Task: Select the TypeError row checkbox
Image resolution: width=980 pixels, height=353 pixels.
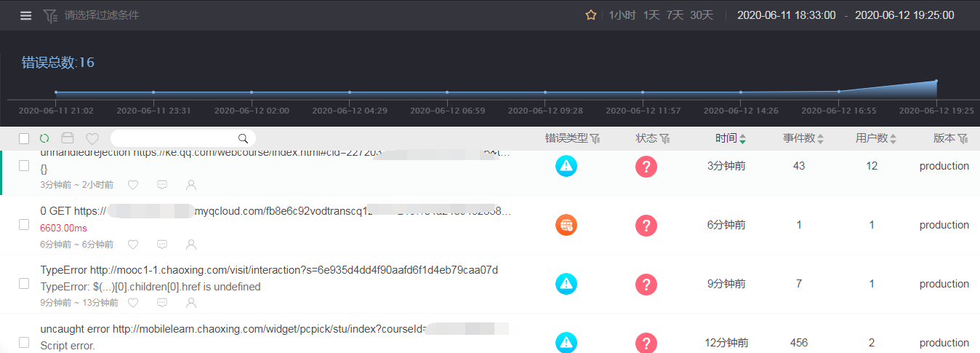Action: (24, 284)
